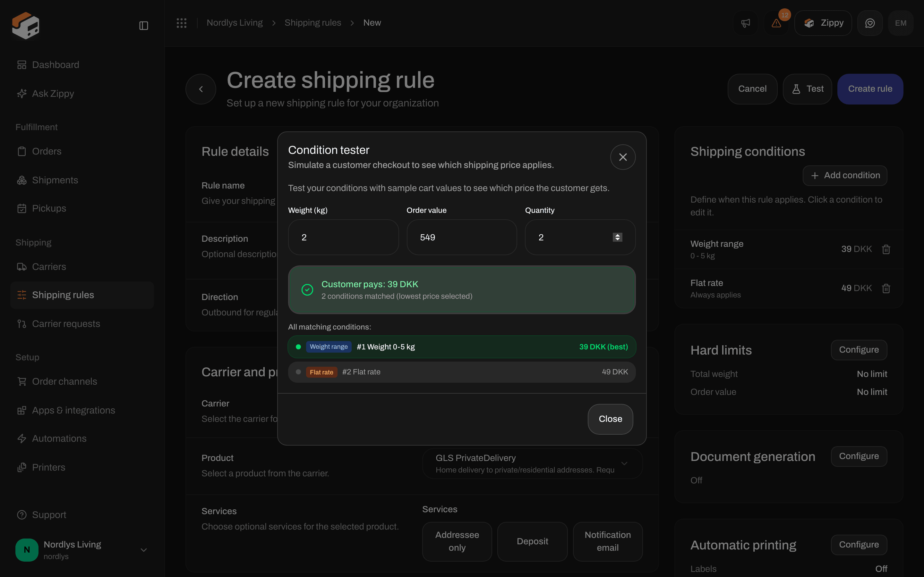View the alerts warning icon with badge 12

coord(776,23)
